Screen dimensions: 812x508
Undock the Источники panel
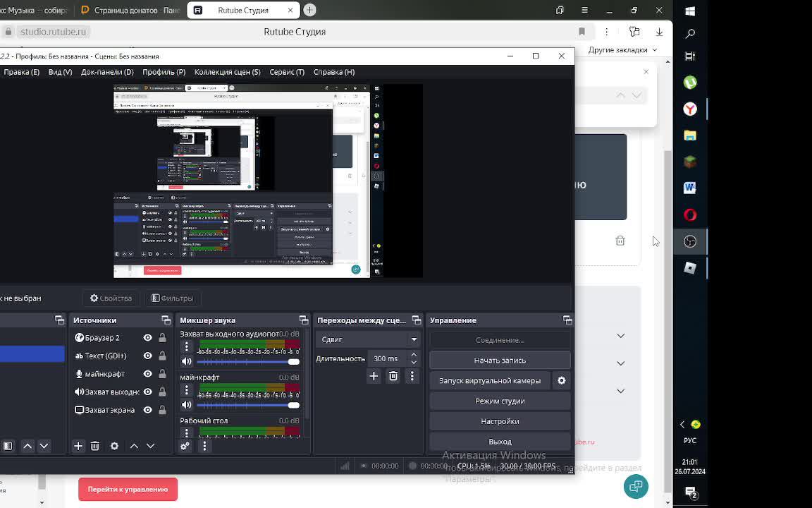point(166,320)
